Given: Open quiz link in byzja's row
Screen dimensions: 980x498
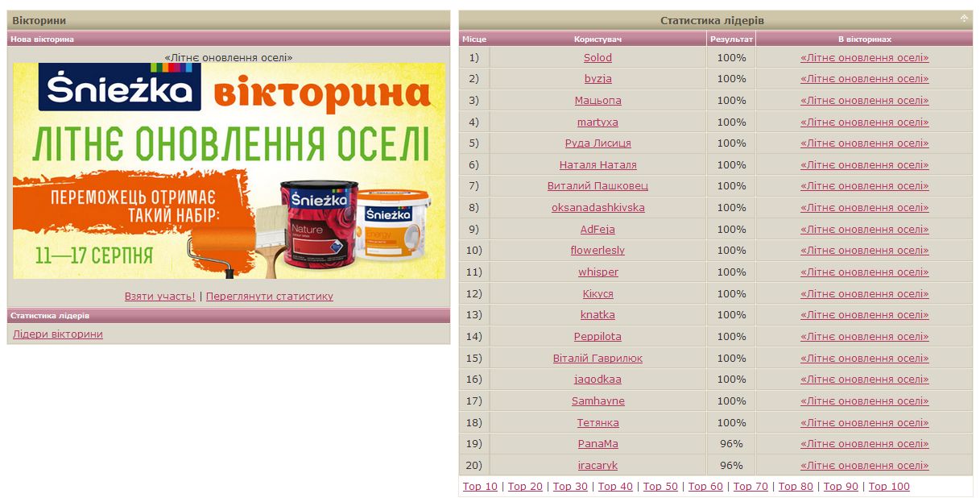Looking at the screenshot, I should pyautogui.click(x=864, y=79).
